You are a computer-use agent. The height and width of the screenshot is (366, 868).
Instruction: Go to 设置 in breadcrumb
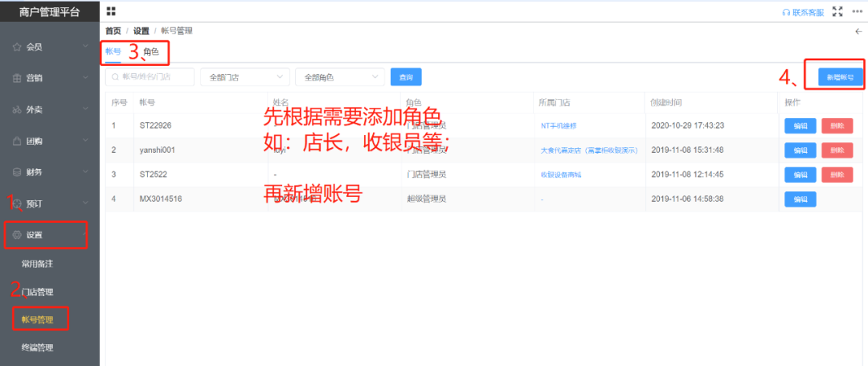click(141, 31)
